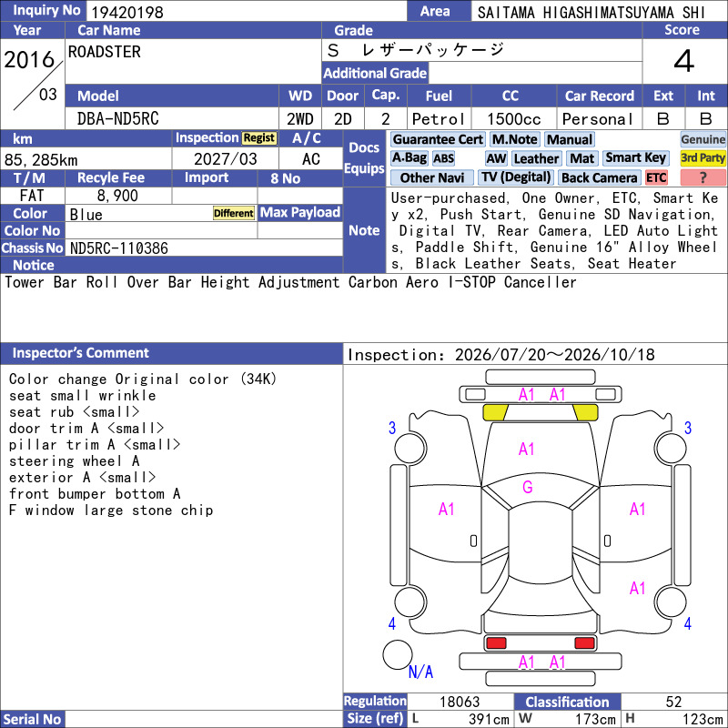This screenshot has height=728, width=728.
Task: Click the yellow Regist tag
Action: (259, 138)
